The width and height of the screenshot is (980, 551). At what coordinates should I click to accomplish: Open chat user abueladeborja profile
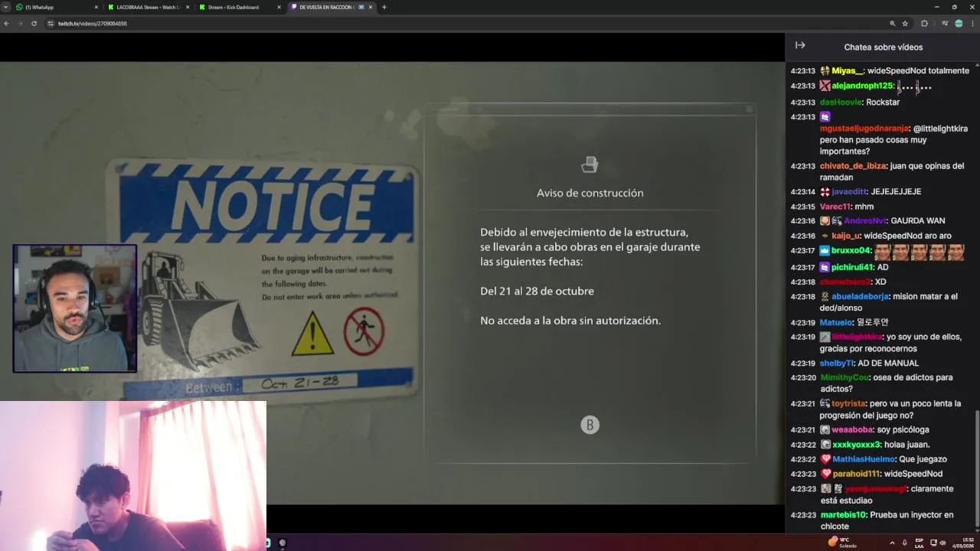pyautogui.click(x=861, y=296)
